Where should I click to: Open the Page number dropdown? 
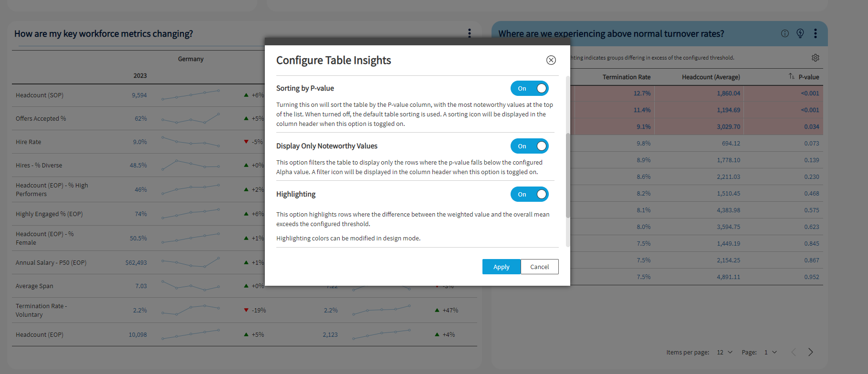tap(770, 352)
